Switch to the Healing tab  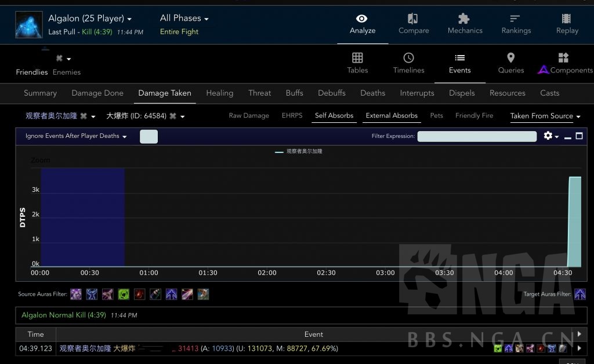(x=219, y=93)
